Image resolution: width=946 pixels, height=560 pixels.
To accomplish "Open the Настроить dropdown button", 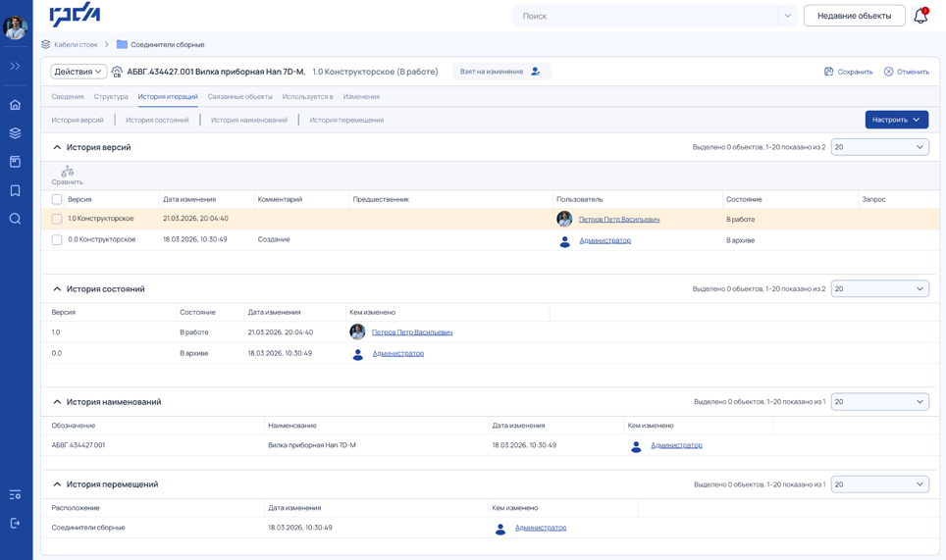I will [x=897, y=120].
